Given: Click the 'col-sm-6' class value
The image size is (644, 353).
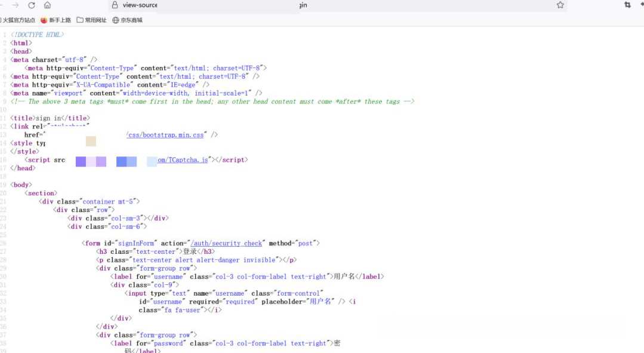Looking at the screenshot, I should 125,226.
